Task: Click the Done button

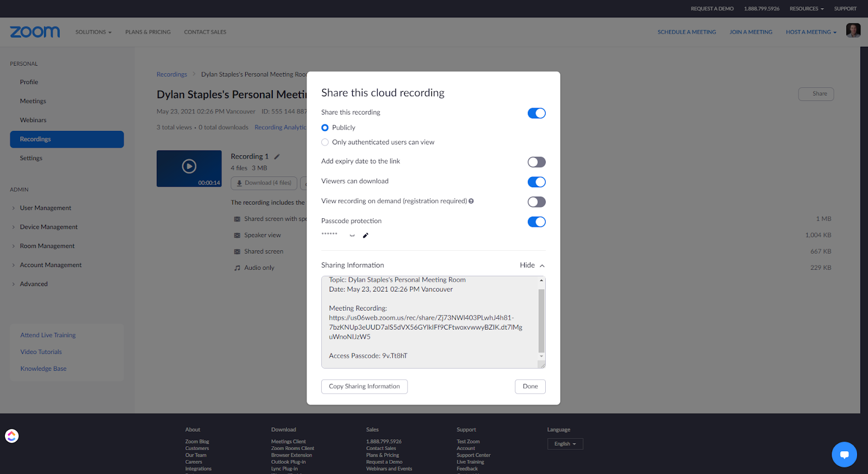Action: coord(530,387)
